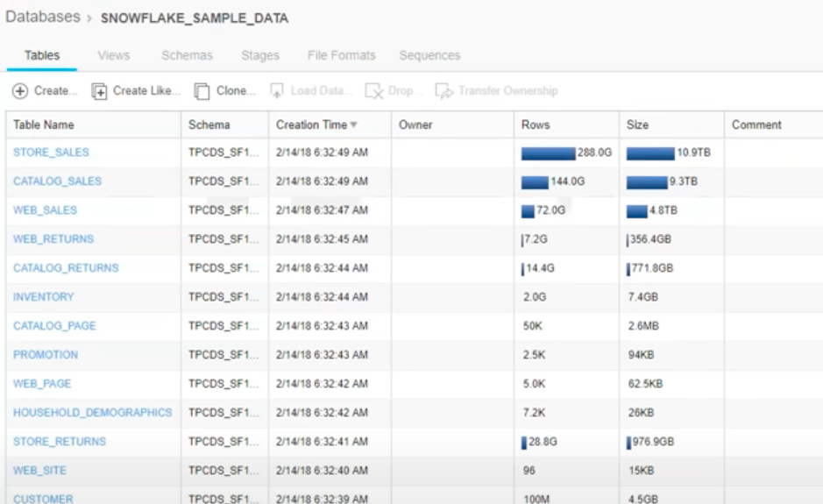Open the WEB_RETURNS table link

tap(53, 239)
